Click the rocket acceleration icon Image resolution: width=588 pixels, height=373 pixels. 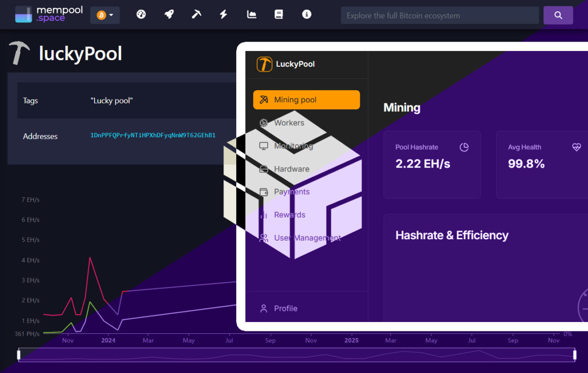coord(169,15)
